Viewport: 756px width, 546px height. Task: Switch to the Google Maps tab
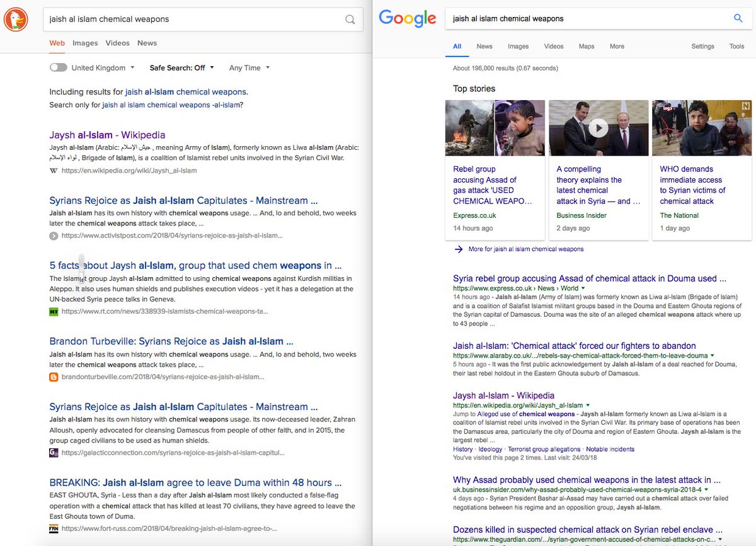pos(587,47)
